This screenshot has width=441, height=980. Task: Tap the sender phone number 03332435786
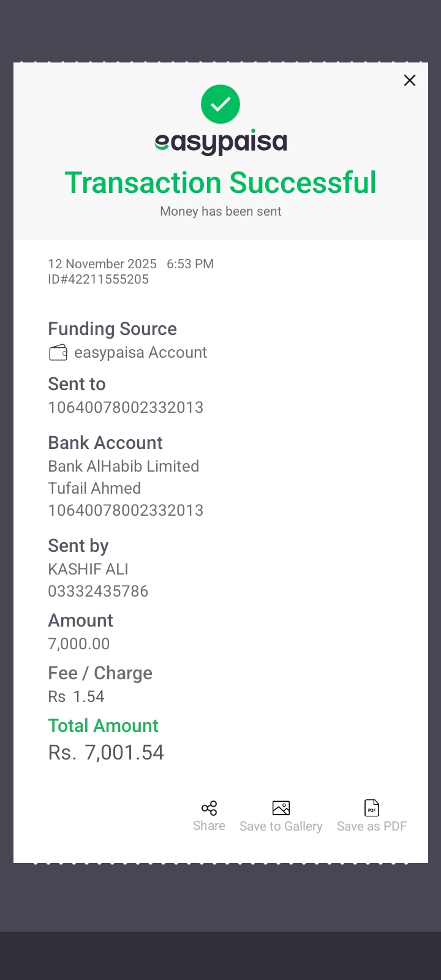(98, 591)
